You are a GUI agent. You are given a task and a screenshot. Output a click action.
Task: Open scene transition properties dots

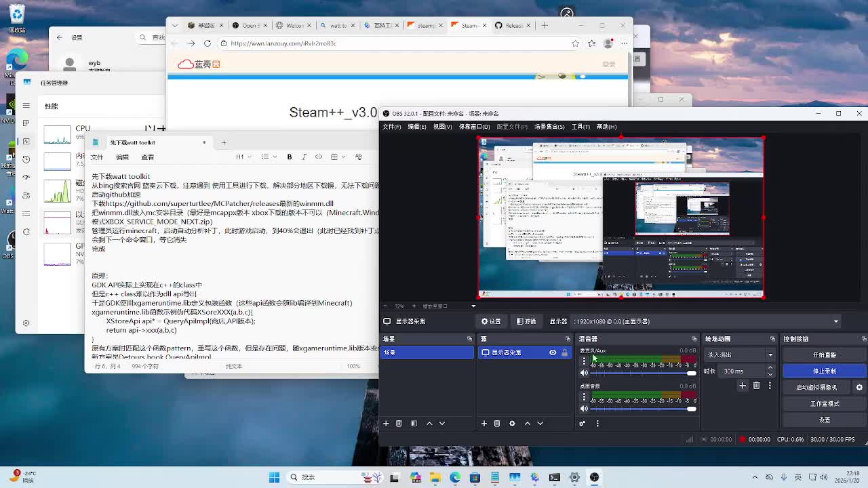click(x=770, y=386)
